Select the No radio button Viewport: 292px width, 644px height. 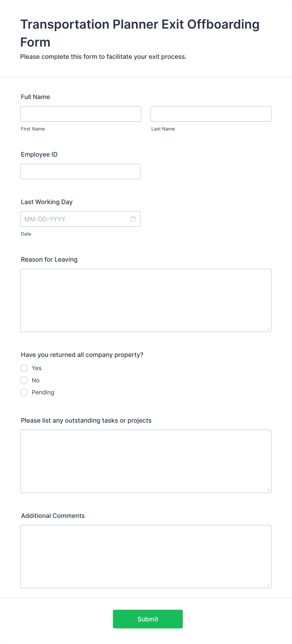[x=24, y=380]
